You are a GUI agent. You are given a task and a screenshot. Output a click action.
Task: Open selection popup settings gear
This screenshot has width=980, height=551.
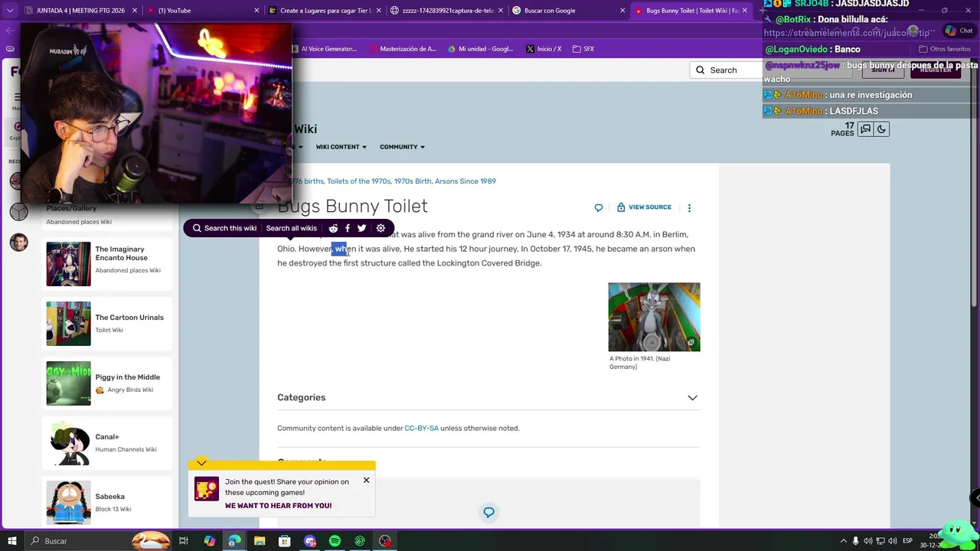381,228
